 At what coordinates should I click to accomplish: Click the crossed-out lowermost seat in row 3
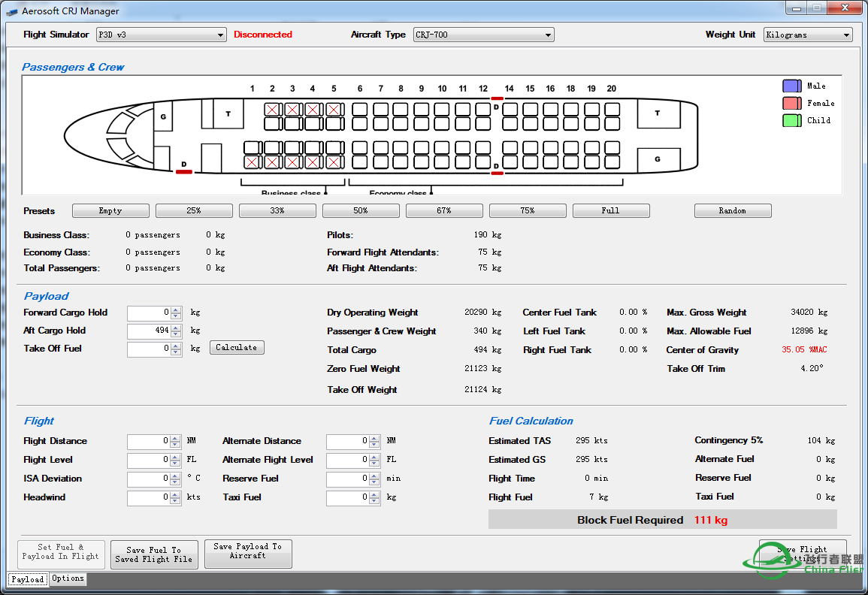292,162
